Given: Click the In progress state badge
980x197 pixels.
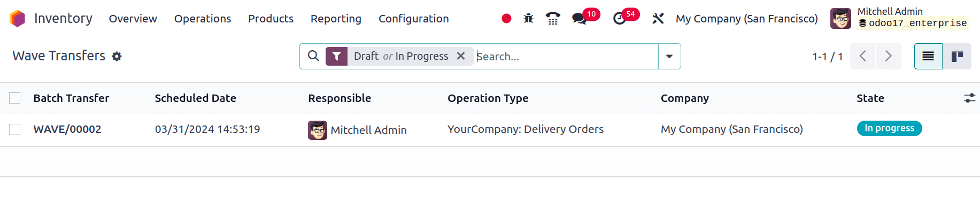Looking at the screenshot, I should (x=890, y=129).
